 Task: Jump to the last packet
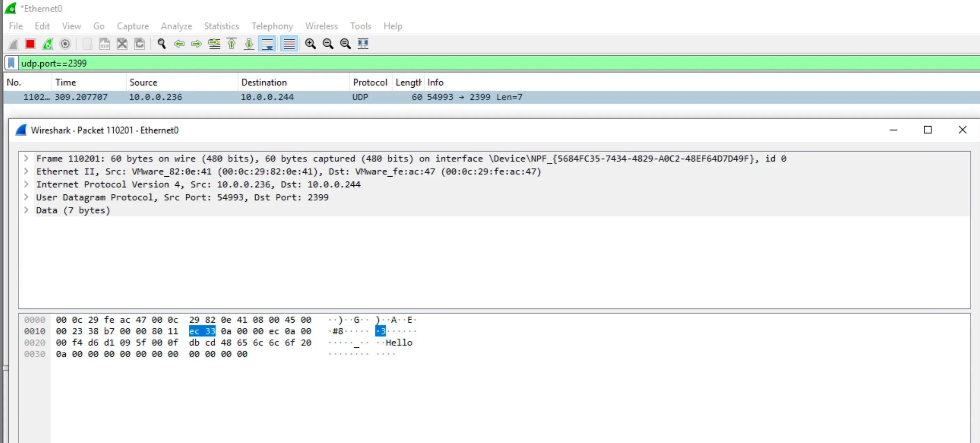[249, 44]
